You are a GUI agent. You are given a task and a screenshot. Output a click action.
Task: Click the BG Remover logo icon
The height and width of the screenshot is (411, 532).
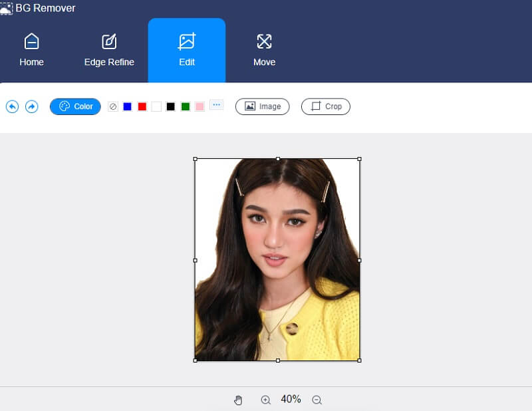click(x=7, y=8)
